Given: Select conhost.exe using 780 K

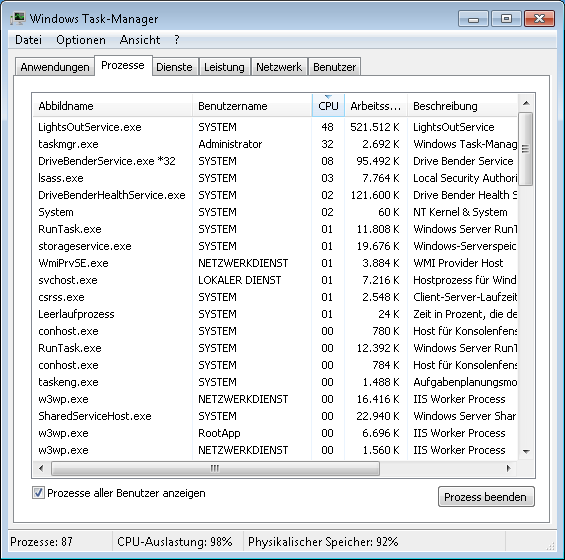Looking at the screenshot, I should [275, 331].
